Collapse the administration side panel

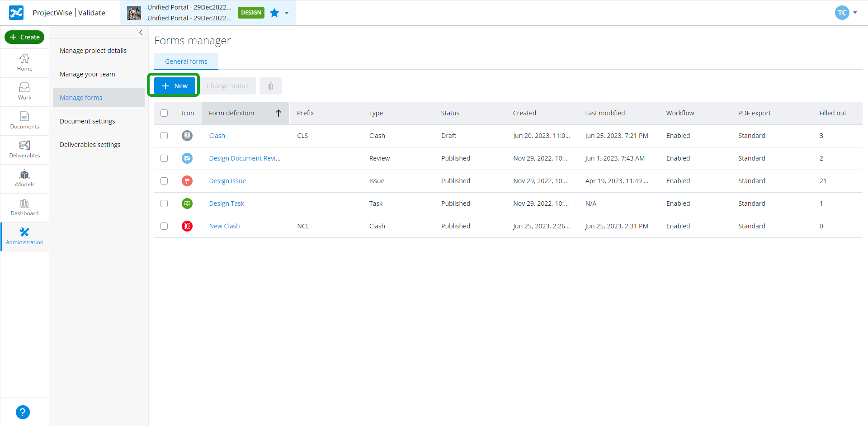[141, 32]
